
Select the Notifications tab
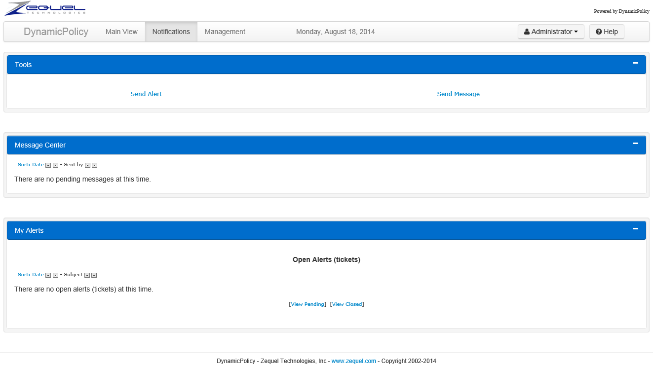tap(171, 32)
